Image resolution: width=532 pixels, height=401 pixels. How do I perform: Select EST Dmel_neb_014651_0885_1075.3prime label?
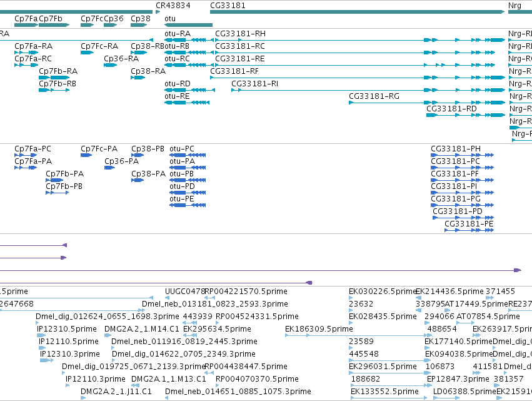[x=238, y=392]
